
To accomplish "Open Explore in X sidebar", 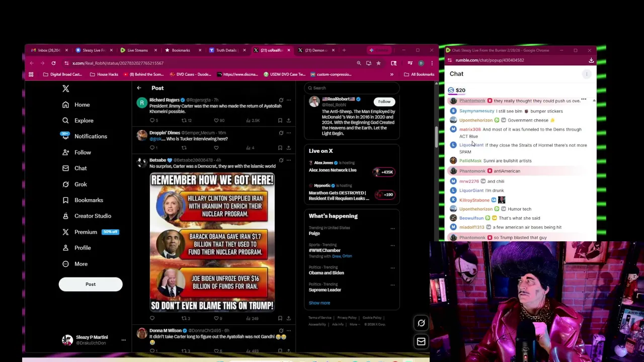I will click(x=78, y=121).
